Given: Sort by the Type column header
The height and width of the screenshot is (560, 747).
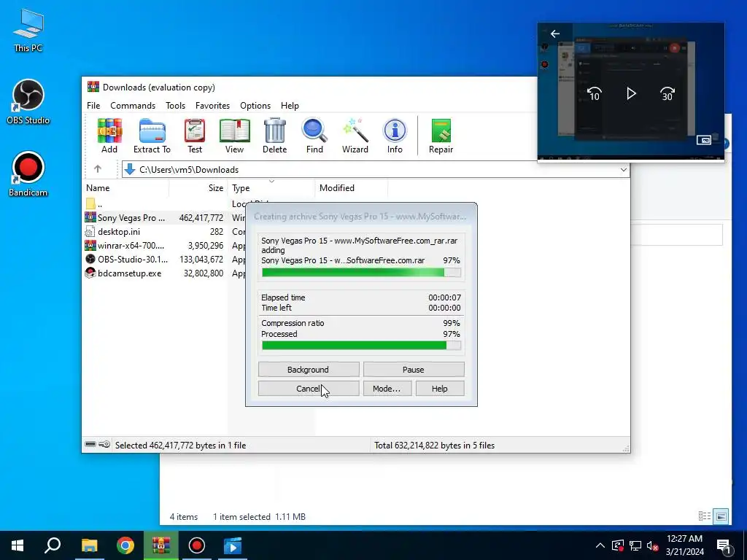Looking at the screenshot, I should [x=271, y=187].
